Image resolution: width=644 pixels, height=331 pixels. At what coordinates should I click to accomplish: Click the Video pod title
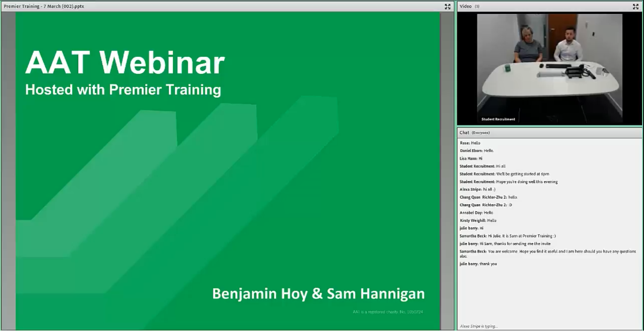click(465, 6)
